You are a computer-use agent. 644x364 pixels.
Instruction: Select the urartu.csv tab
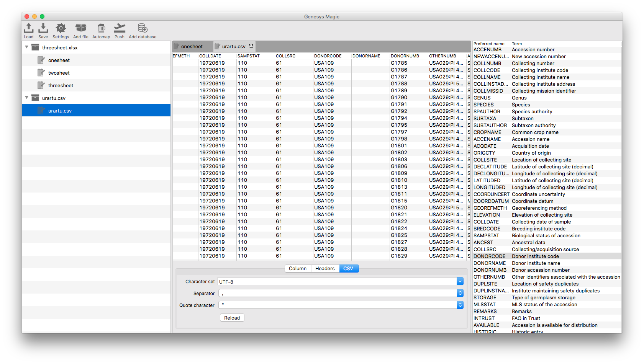coord(233,46)
